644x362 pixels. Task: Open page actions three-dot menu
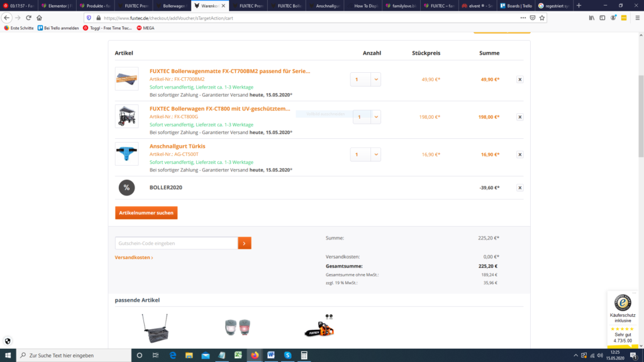[523, 18]
